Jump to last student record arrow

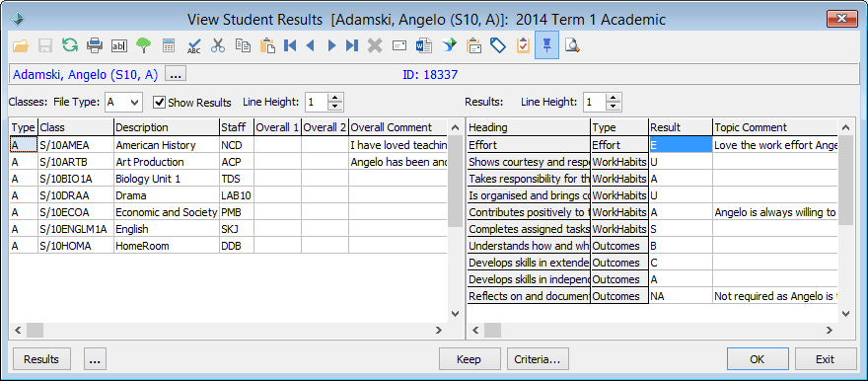[x=352, y=46]
